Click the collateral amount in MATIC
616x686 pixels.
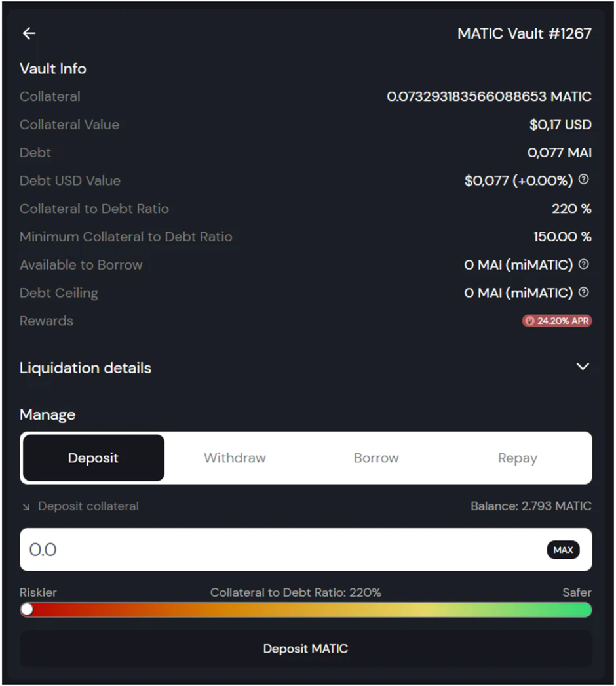tap(489, 96)
